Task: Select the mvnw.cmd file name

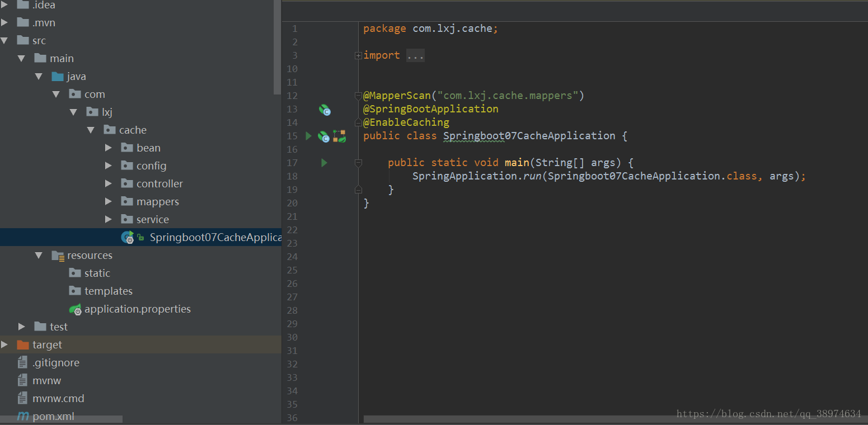Action: click(58, 398)
